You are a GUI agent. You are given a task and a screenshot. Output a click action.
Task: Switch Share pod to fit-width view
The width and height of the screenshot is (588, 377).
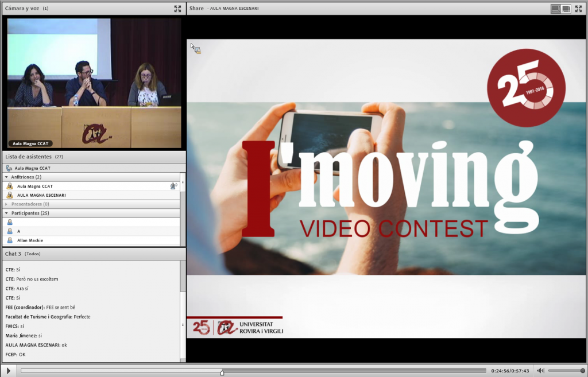pyautogui.click(x=555, y=9)
